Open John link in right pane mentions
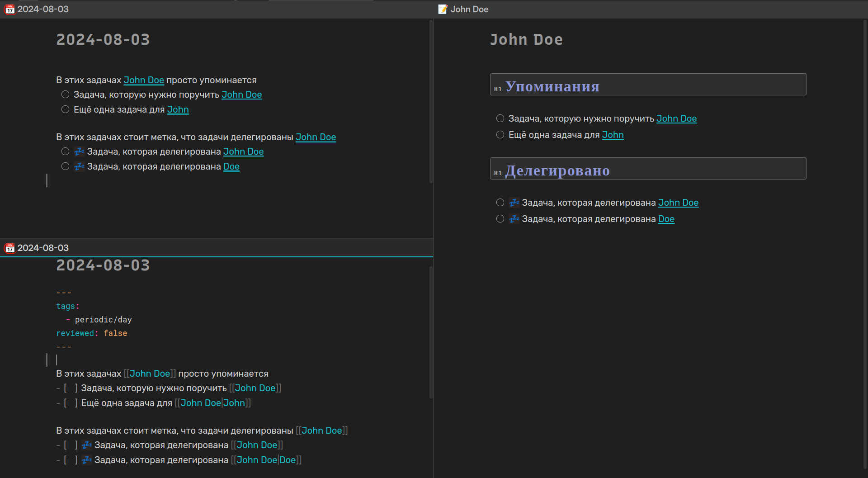The width and height of the screenshot is (868, 478). 613,135
